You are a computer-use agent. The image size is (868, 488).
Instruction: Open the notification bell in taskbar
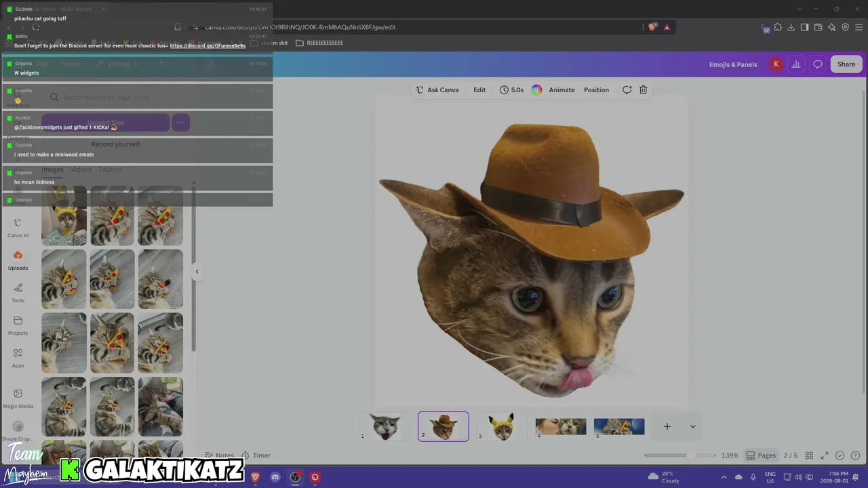tap(857, 477)
